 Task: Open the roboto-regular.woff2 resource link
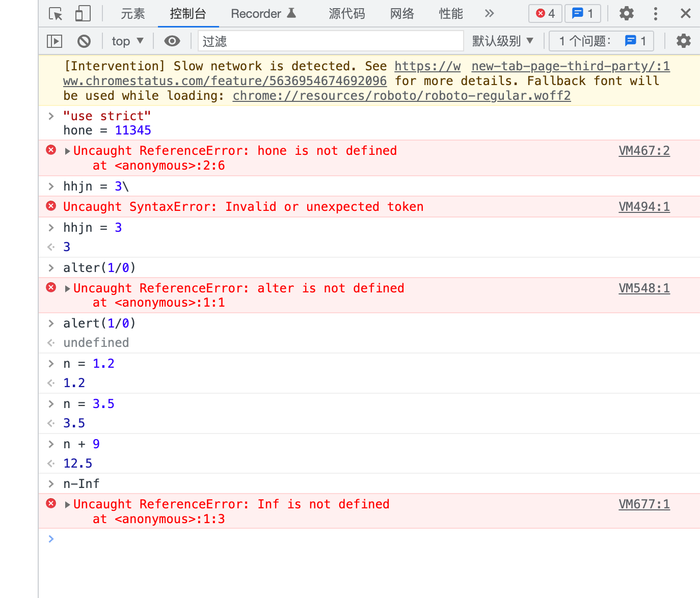[x=401, y=96]
